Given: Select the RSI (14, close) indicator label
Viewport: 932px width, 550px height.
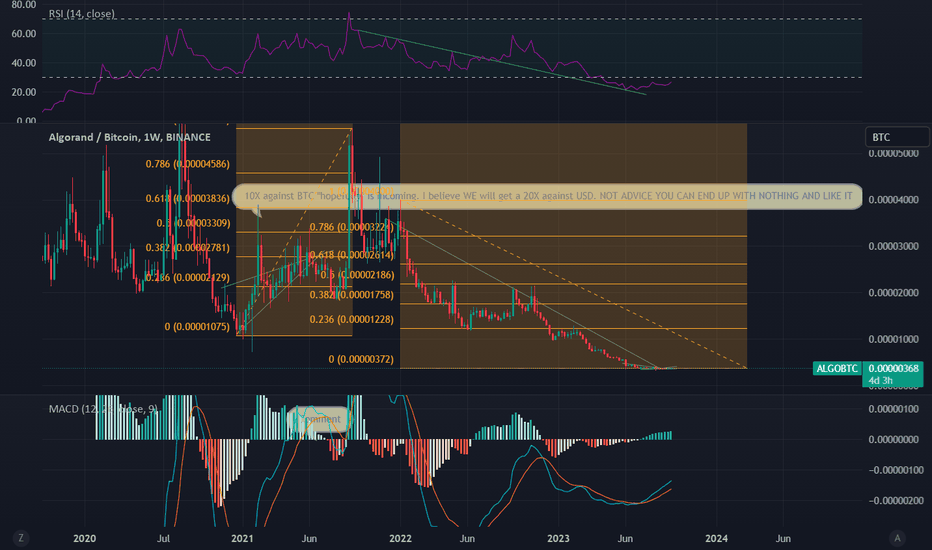Looking at the screenshot, I should [x=81, y=14].
